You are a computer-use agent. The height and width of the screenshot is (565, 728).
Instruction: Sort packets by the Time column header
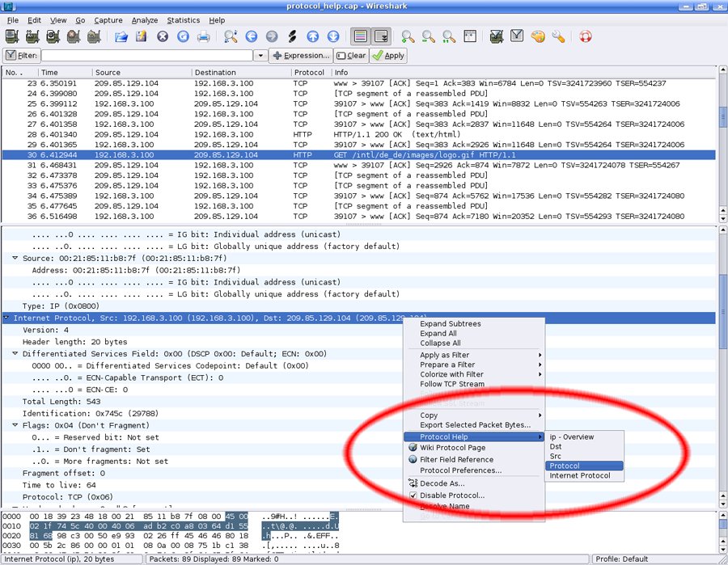point(65,73)
